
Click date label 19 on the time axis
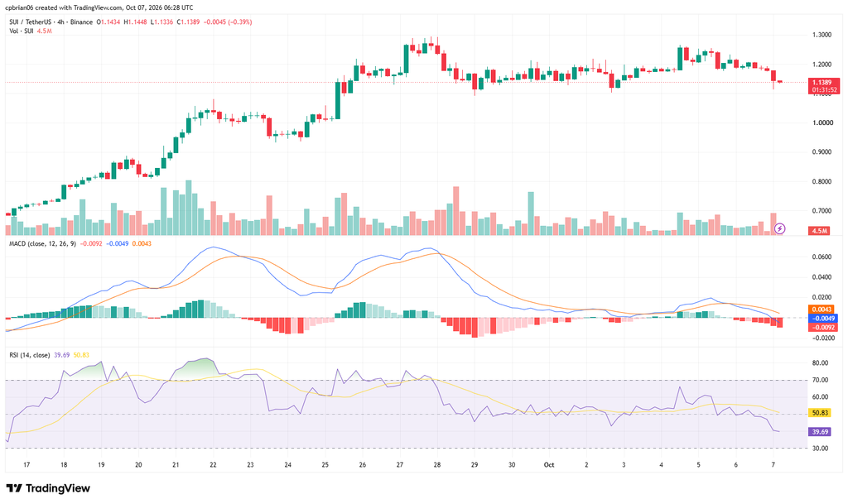click(101, 464)
